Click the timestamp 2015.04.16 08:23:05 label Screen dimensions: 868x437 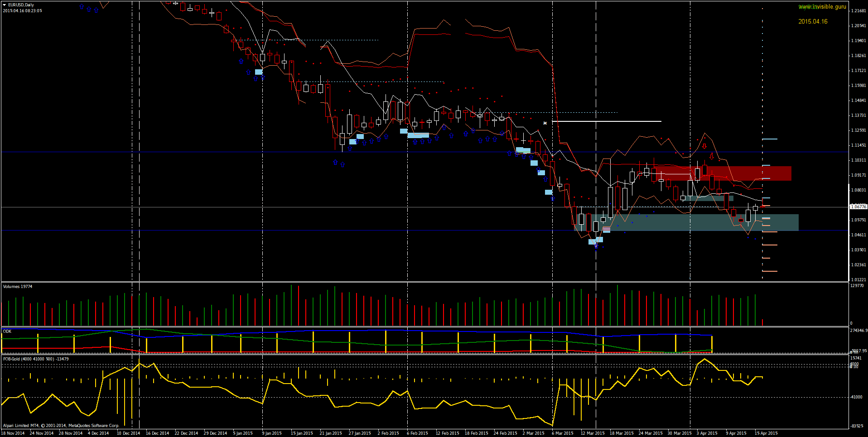[23, 11]
